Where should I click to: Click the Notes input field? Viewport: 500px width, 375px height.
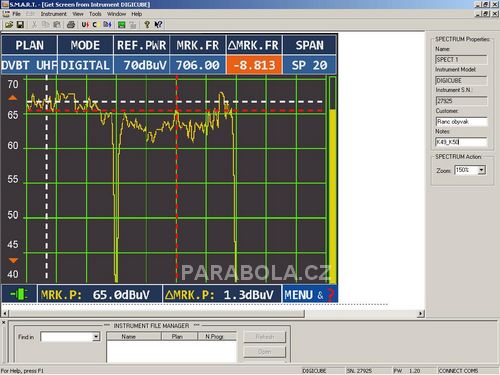[x=461, y=142]
